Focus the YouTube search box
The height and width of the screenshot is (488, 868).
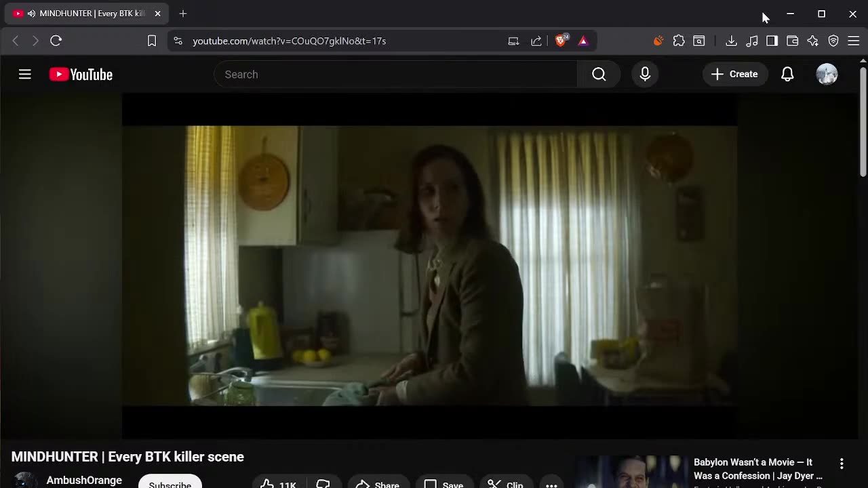tap(396, 75)
